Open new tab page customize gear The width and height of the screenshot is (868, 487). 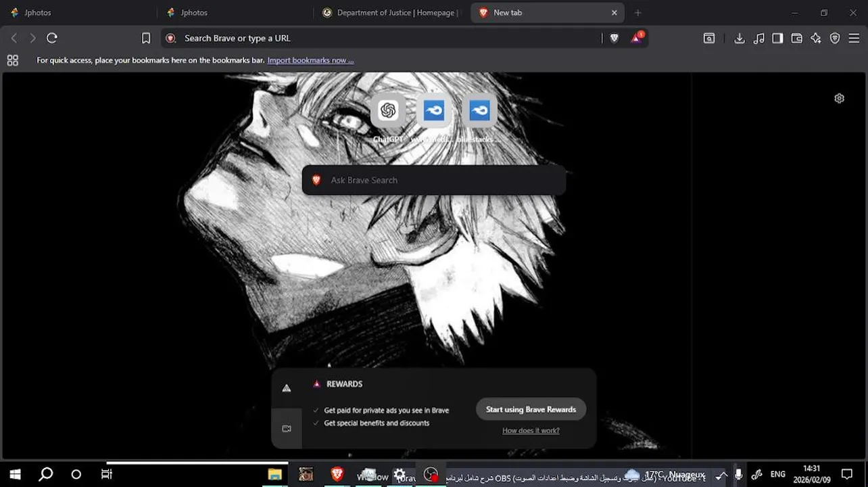[839, 98]
